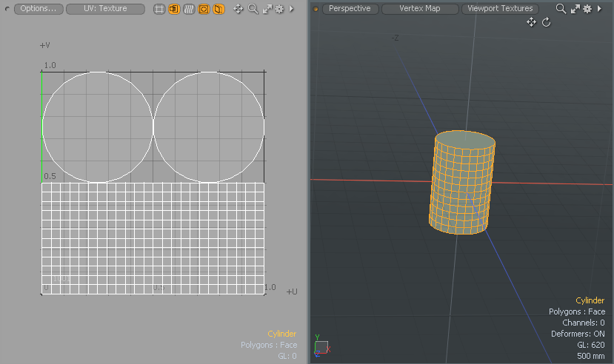This screenshot has width=614, height=364.
Task: Open UV viewport settings gear
Action: [279, 9]
